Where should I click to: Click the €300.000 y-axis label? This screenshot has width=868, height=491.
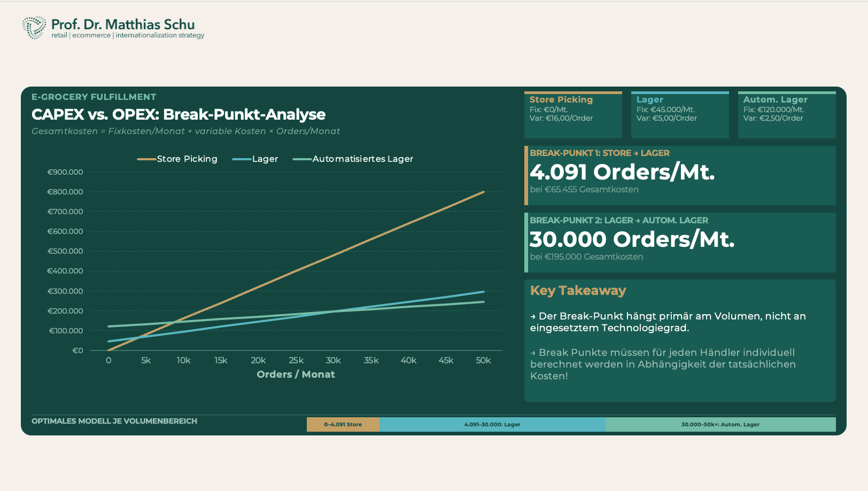pyautogui.click(x=65, y=291)
